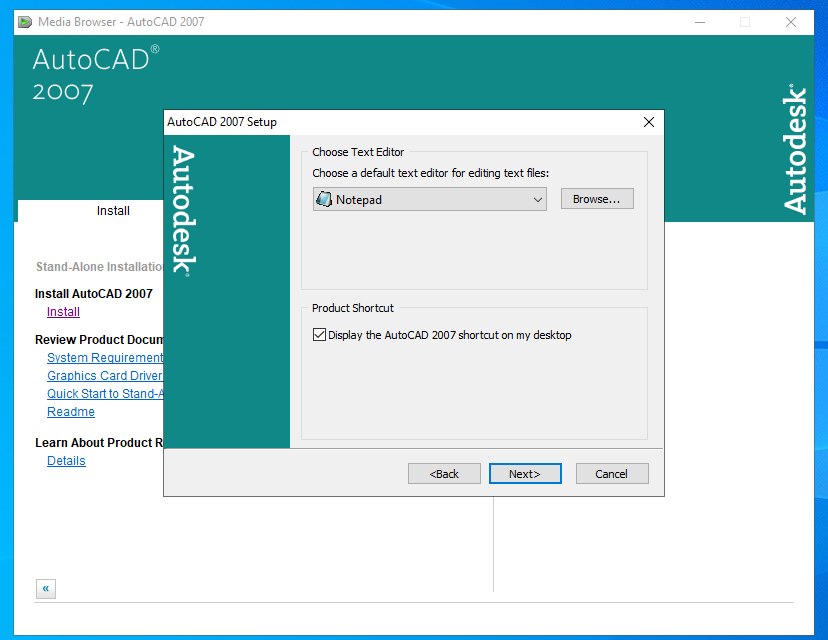This screenshot has height=640, width=828.
Task: Close the Media Browser window
Action: pos(791,22)
